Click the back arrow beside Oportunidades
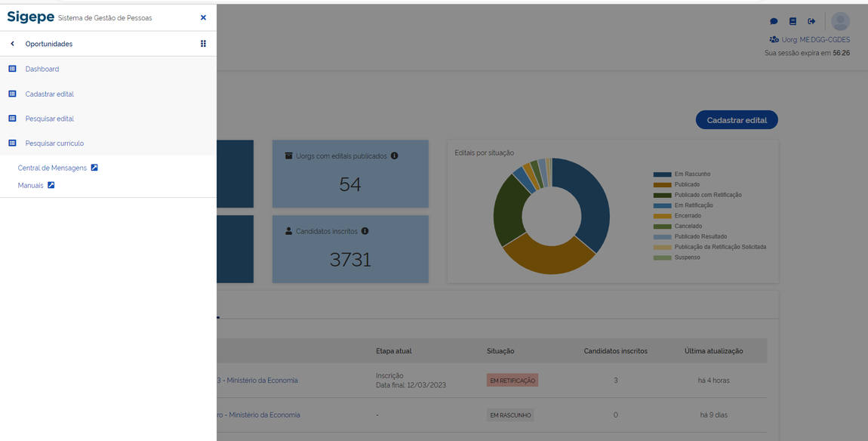The height and width of the screenshot is (441, 868). [x=13, y=44]
